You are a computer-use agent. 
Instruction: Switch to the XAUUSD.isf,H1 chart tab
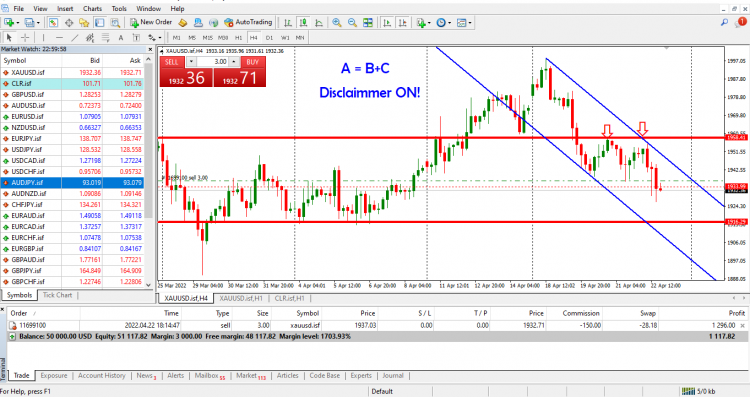pos(241,298)
